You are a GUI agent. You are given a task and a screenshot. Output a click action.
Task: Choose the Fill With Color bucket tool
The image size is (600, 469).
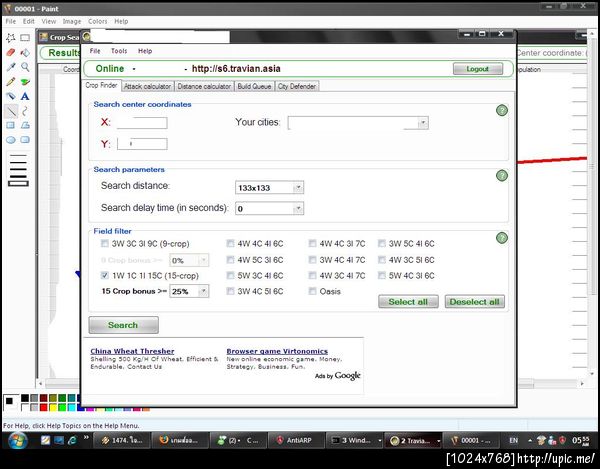click(25, 52)
